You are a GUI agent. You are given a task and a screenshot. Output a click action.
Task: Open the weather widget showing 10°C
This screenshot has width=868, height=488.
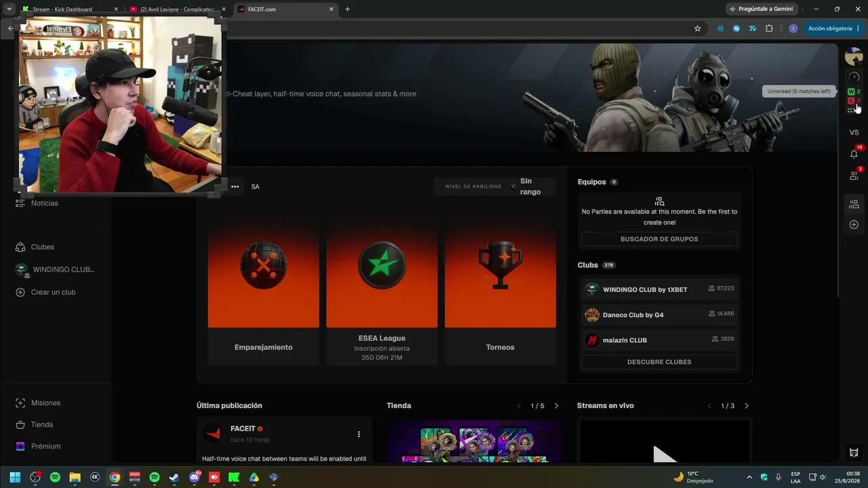tap(692, 477)
